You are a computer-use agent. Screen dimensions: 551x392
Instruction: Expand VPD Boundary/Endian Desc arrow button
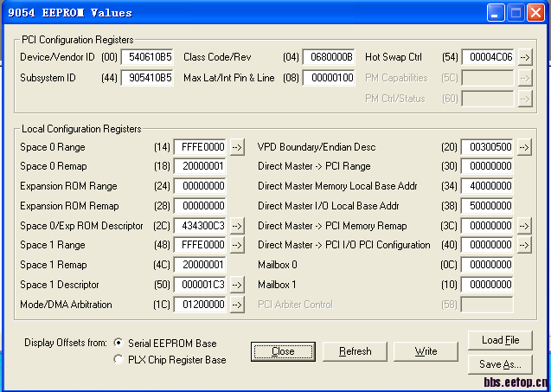coord(524,147)
